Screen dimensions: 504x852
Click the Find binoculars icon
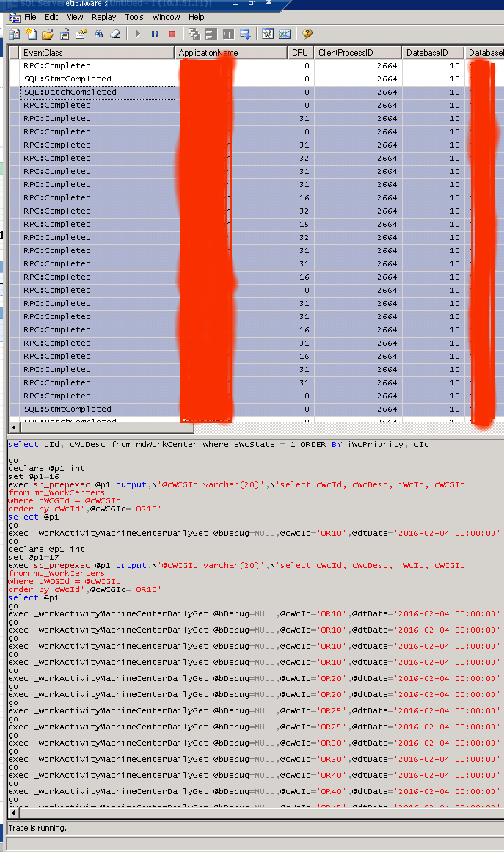(98, 34)
